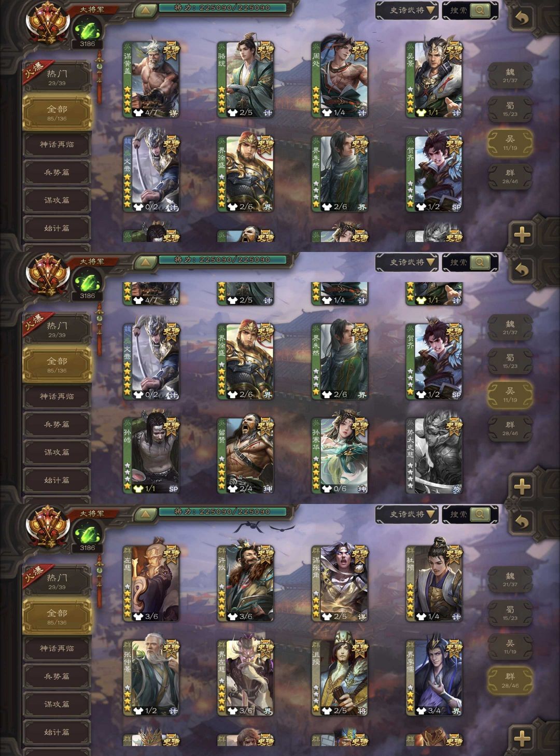Expand the 史诗武将 dropdown above 吴景
The width and height of the screenshot is (560, 756).
point(407,10)
